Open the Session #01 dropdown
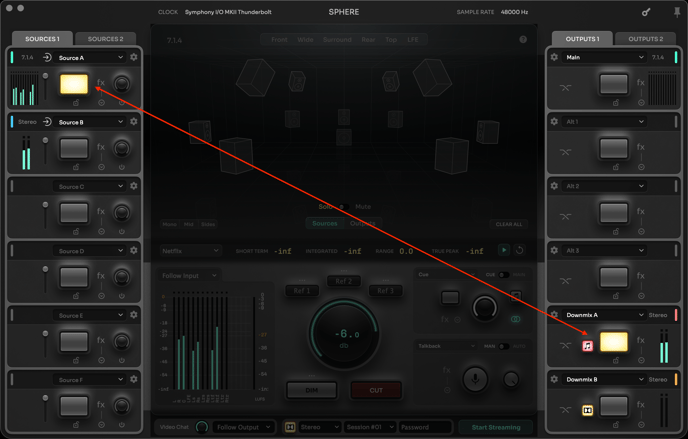Screen dimensions: 688x439 pyautogui.click(x=370, y=427)
